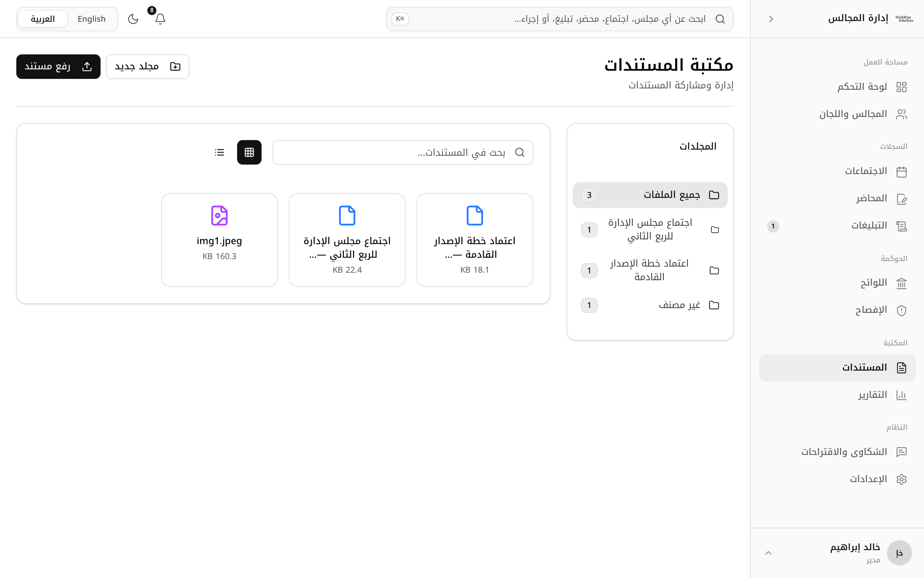Open document card اعتماد خطة الإصدار القادمة
The image size is (924, 578).
(x=475, y=240)
